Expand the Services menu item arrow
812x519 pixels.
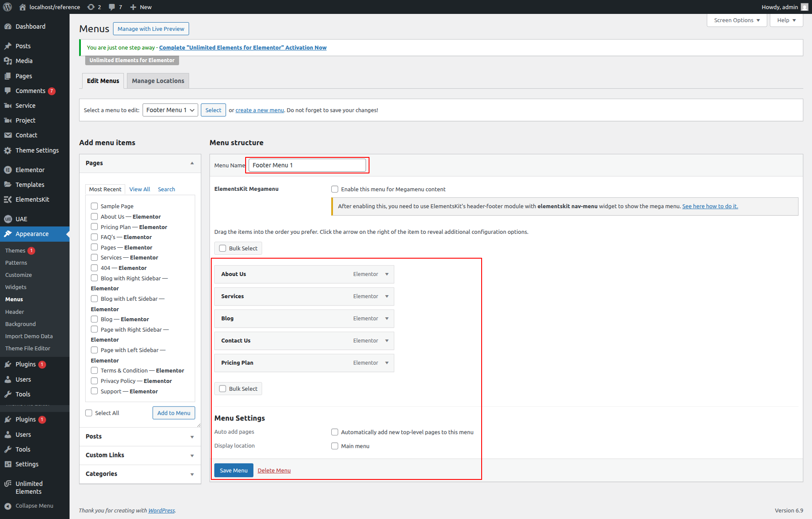387,296
